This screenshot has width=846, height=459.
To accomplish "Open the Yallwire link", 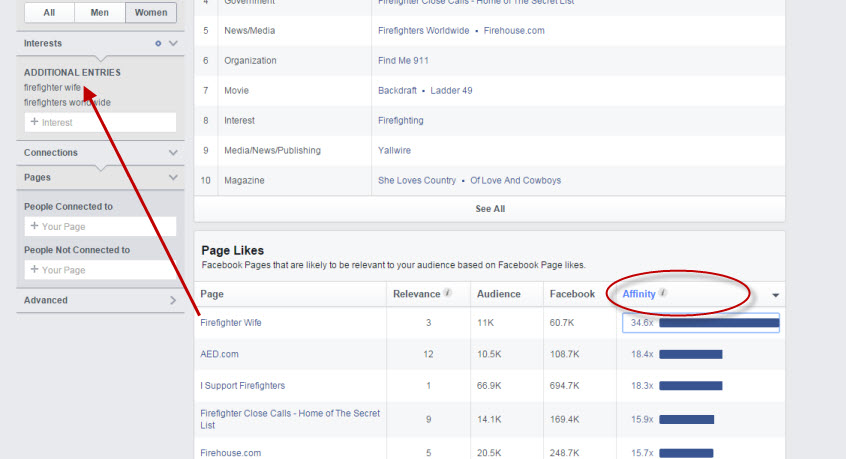I will click(394, 150).
